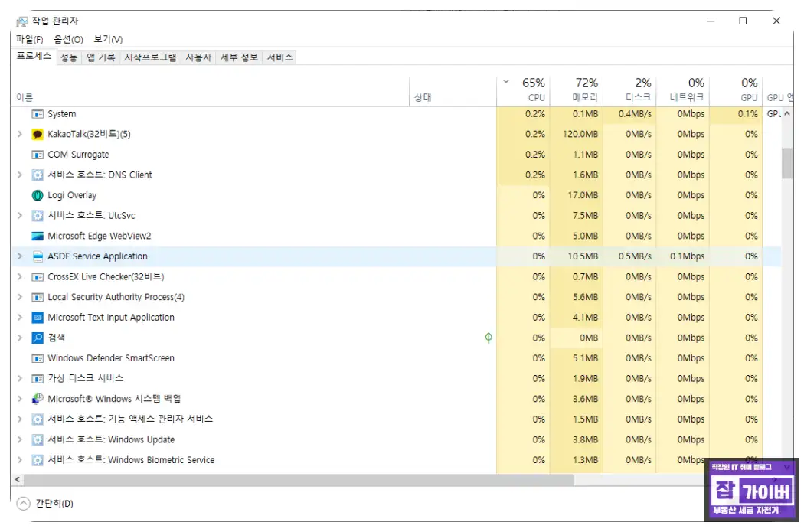
Task: Click the ASDF Service Application icon
Action: (x=38, y=256)
